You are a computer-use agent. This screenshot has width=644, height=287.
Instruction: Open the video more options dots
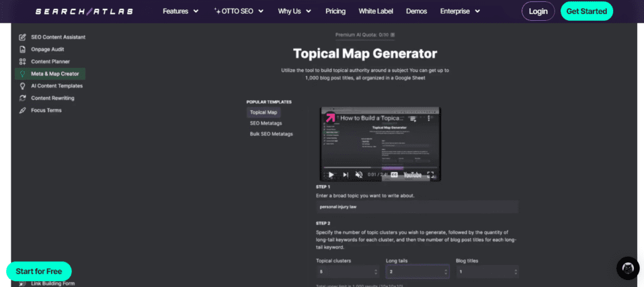click(x=428, y=118)
